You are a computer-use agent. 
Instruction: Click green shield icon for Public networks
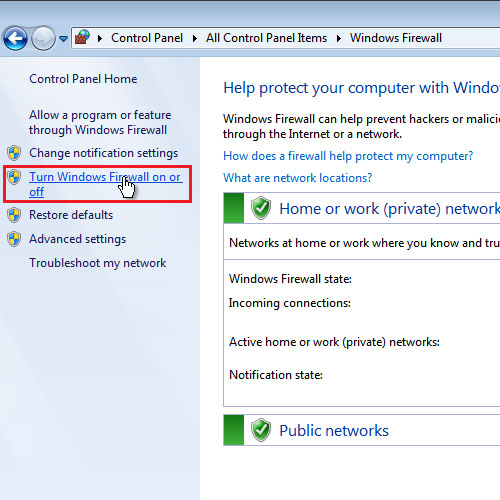tap(261, 430)
